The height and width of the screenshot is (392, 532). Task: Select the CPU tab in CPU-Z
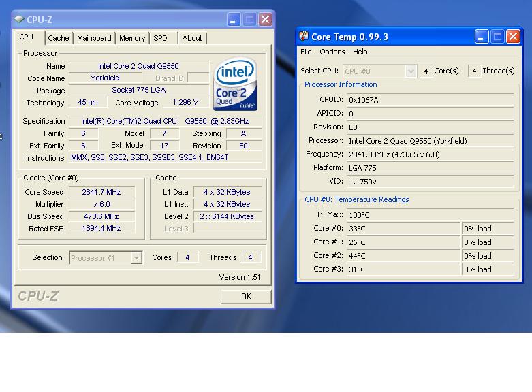(27, 37)
